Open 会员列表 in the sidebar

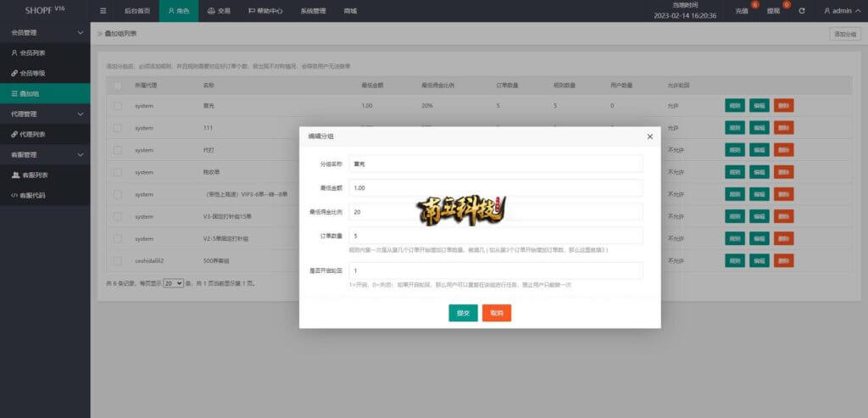[45, 53]
